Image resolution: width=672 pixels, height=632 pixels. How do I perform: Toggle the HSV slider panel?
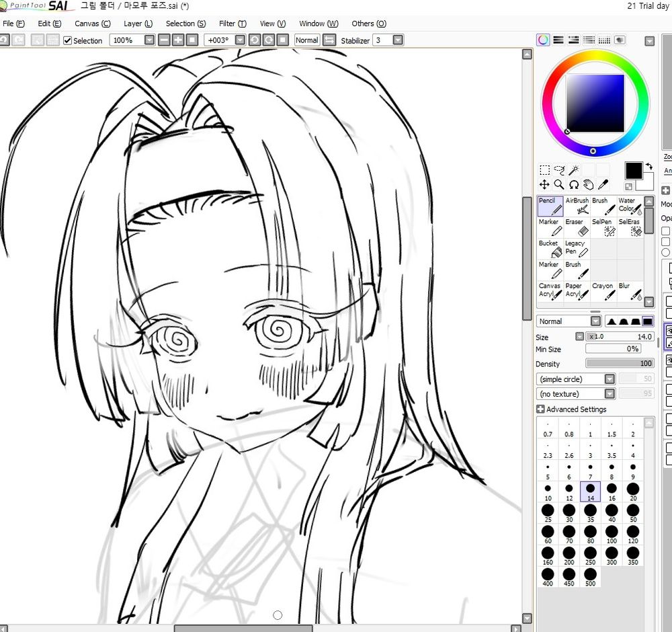click(x=573, y=40)
